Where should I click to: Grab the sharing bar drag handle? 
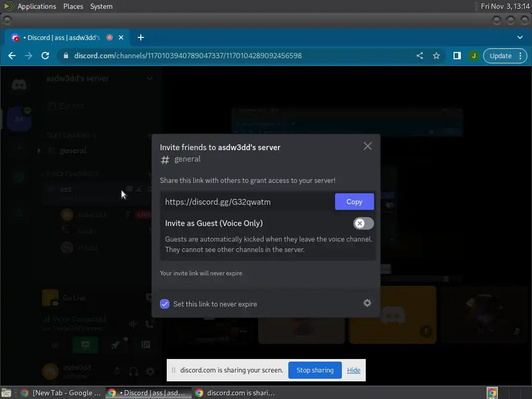point(174,370)
